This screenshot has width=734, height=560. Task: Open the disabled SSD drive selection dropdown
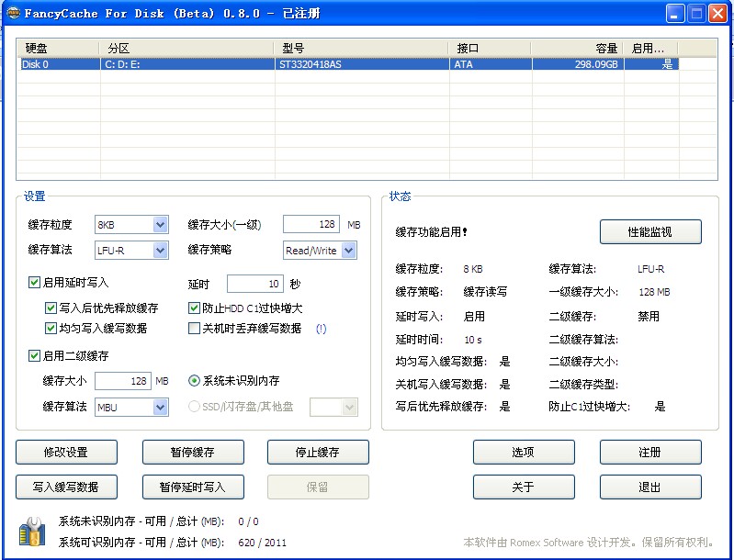click(x=333, y=407)
